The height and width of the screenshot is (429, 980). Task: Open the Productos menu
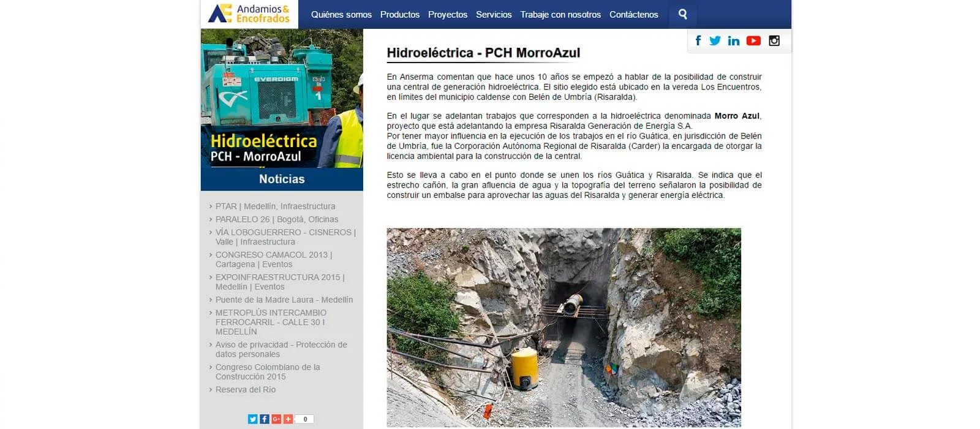point(400,15)
